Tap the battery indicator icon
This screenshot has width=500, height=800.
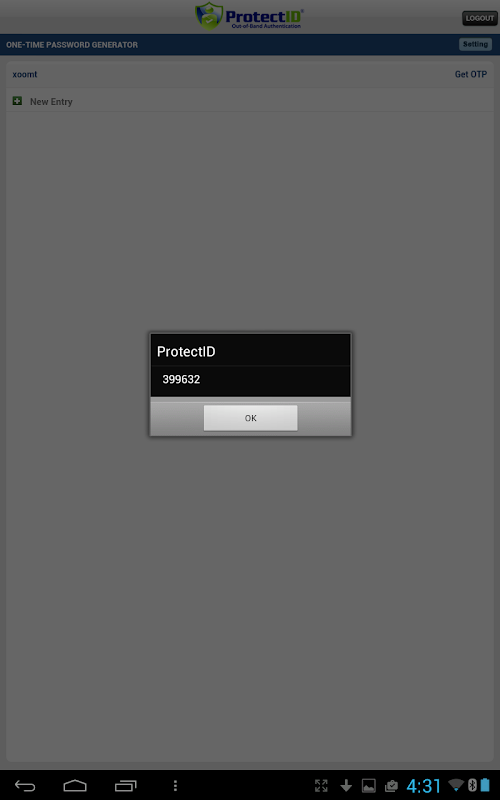click(485, 785)
